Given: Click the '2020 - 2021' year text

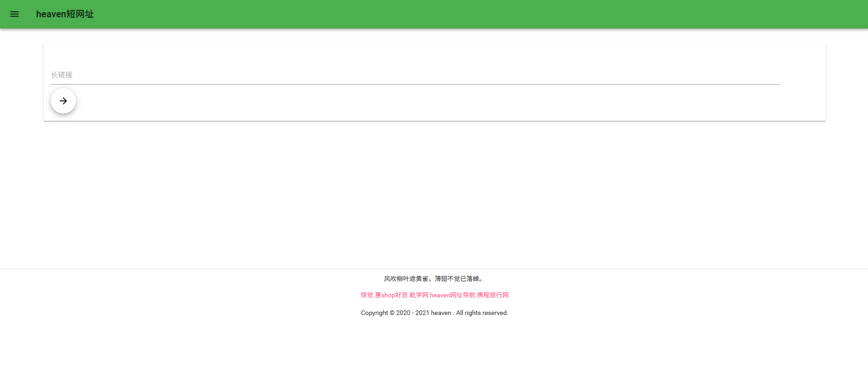Looking at the screenshot, I should point(412,313).
